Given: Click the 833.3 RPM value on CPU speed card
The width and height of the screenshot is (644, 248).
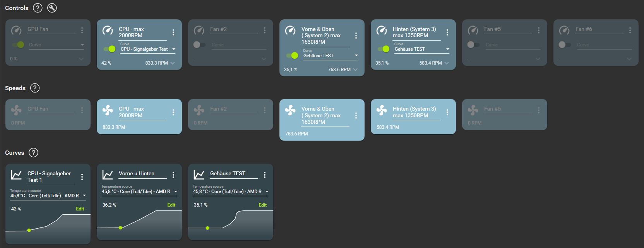Looking at the screenshot, I should (114, 127).
